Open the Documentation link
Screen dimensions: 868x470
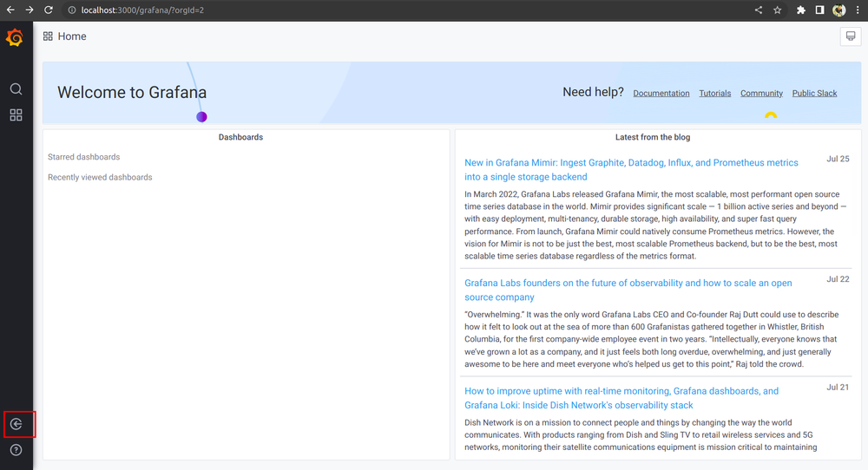pyautogui.click(x=661, y=94)
